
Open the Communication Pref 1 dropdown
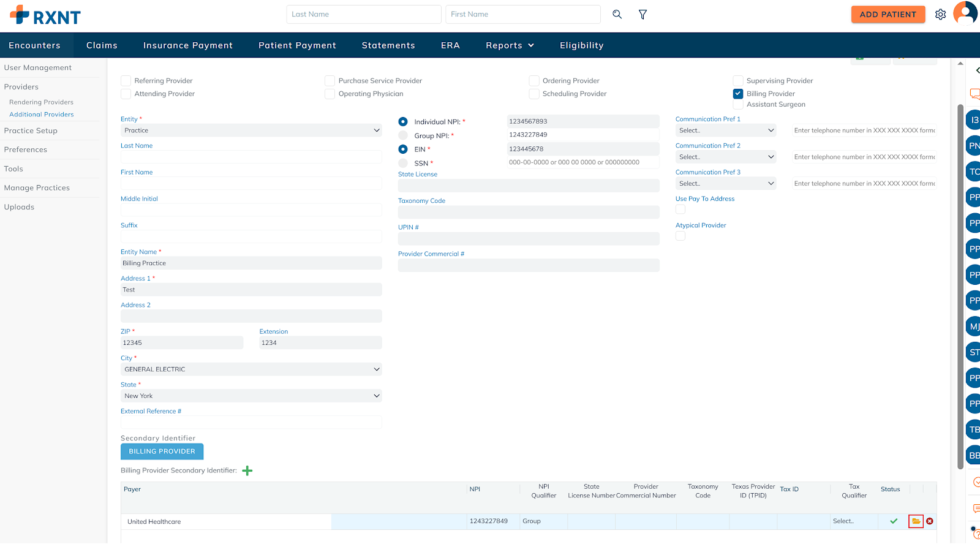pos(726,130)
